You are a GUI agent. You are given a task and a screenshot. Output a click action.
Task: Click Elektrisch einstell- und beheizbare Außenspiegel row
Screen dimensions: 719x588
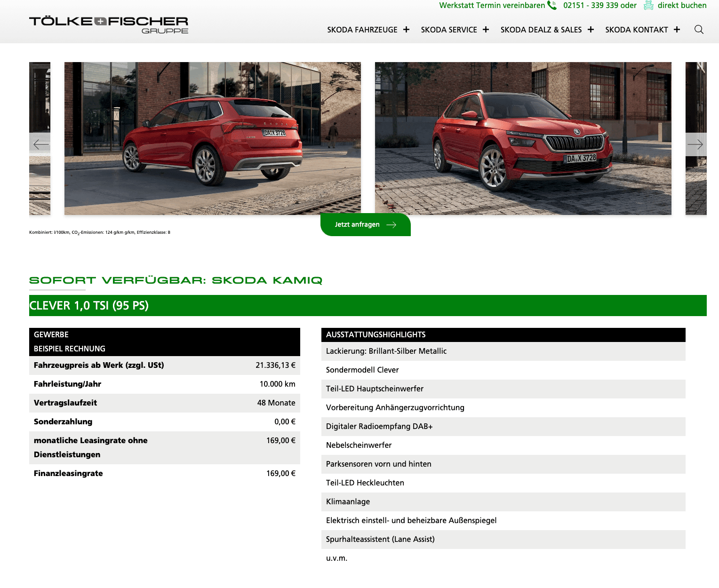[503, 521]
